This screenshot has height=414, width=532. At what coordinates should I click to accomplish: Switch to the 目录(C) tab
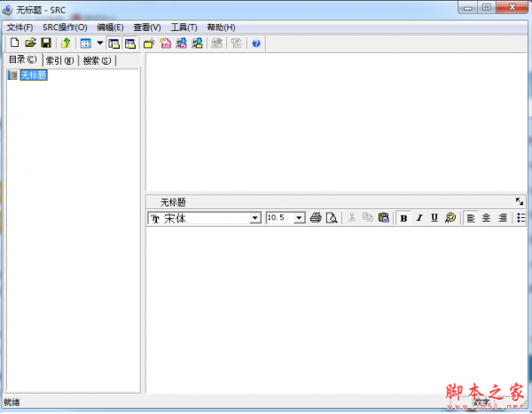pyautogui.click(x=23, y=59)
